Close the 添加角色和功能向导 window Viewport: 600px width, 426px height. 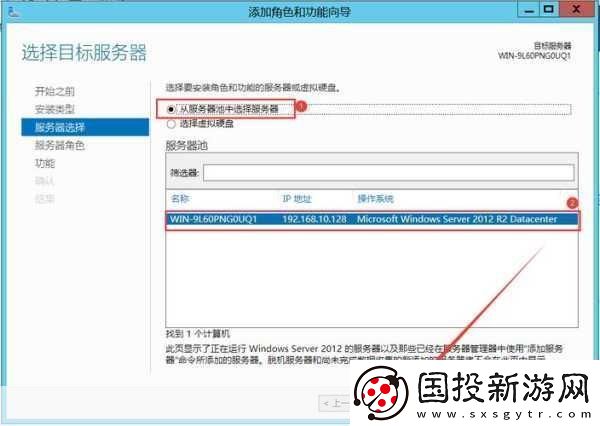(x=576, y=10)
